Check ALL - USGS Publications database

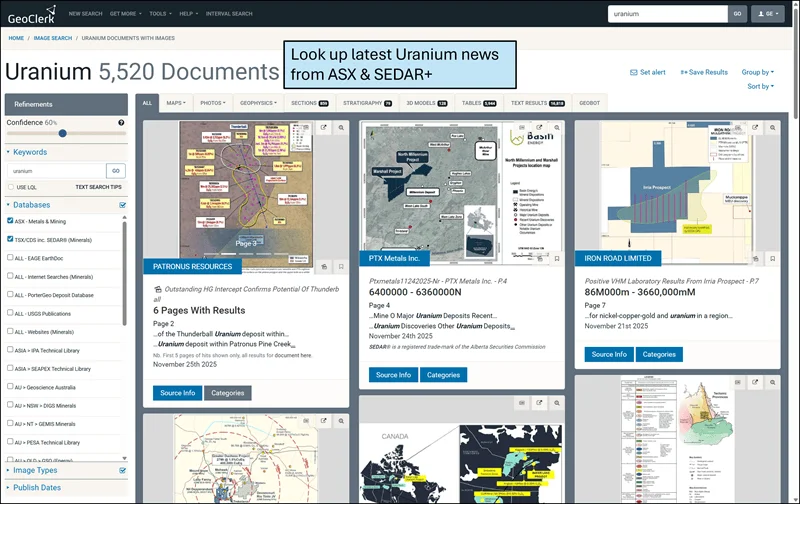tap(11, 313)
